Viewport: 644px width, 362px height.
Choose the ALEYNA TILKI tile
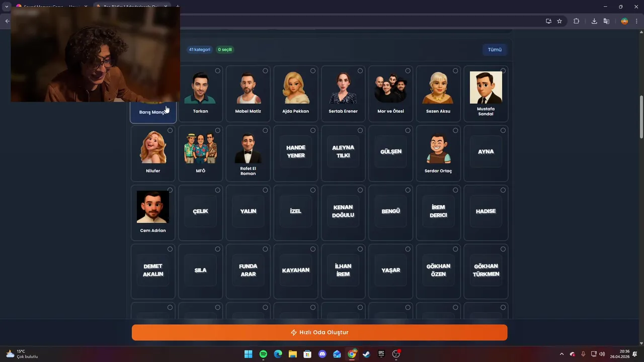343,153
